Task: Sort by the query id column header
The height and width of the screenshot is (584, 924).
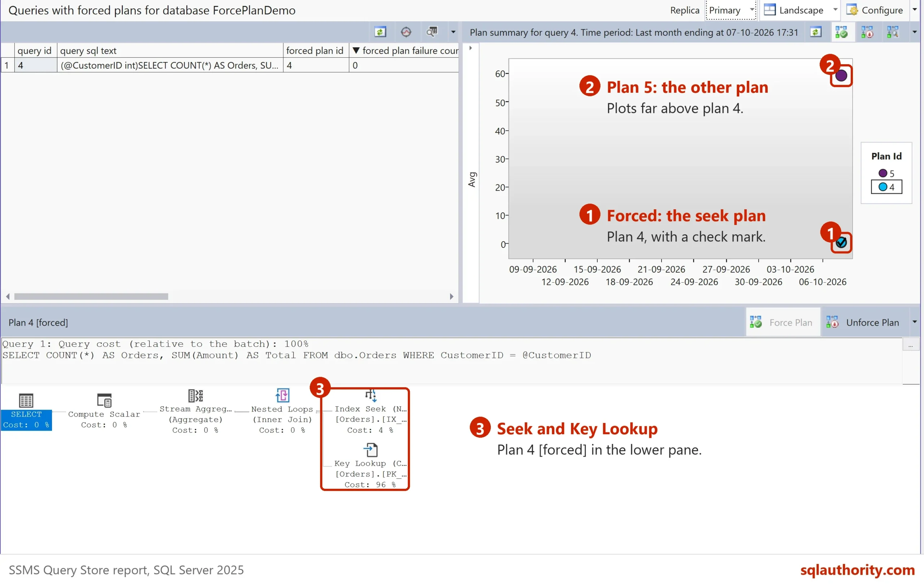Action: click(35, 51)
